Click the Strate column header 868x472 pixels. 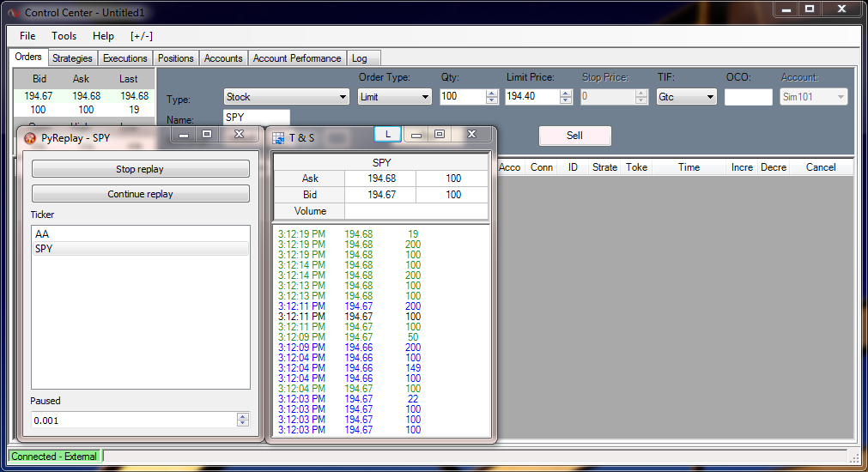(604, 167)
